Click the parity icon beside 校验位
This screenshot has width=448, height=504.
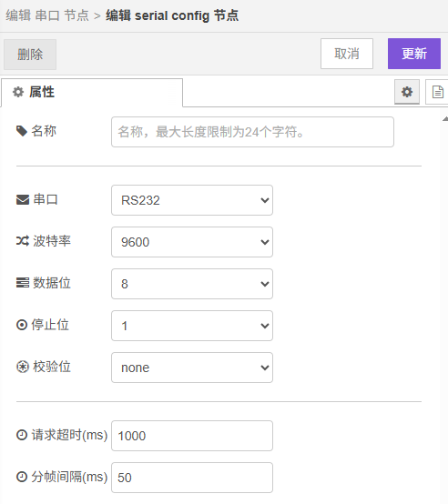pyautogui.click(x=23, y=367)
